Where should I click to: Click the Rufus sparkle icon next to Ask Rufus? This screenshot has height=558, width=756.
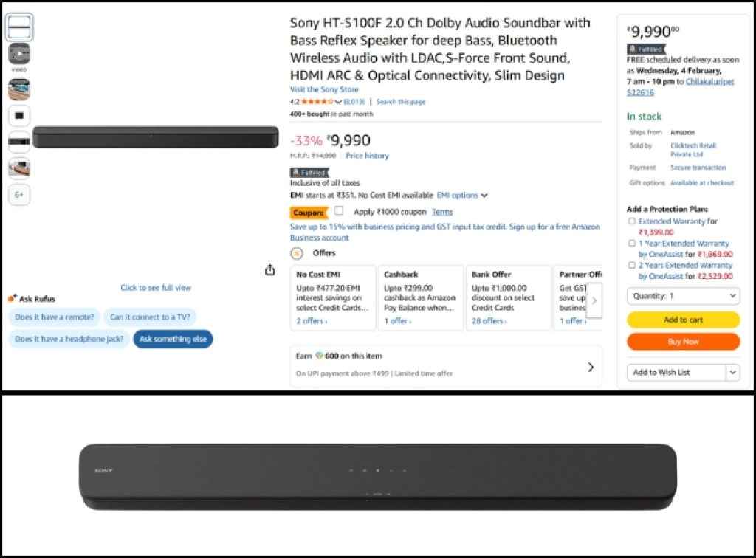tap(13, 298)
